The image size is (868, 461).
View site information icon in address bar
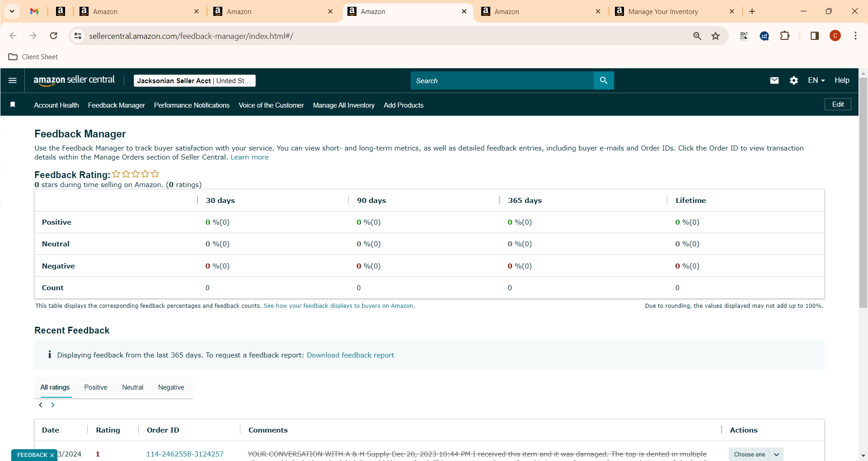point(78,36)
